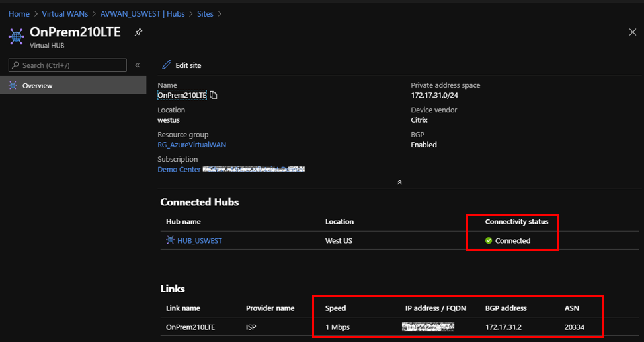Viewport: 644px width, 342px height.
Task: Click the Provider name column header
Action: (270, 308)
